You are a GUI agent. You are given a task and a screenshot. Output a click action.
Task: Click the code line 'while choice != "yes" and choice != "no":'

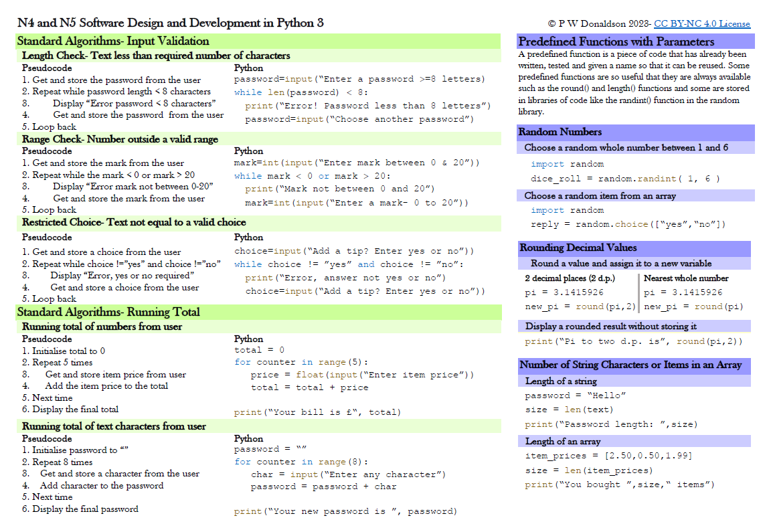coord(348,264)
